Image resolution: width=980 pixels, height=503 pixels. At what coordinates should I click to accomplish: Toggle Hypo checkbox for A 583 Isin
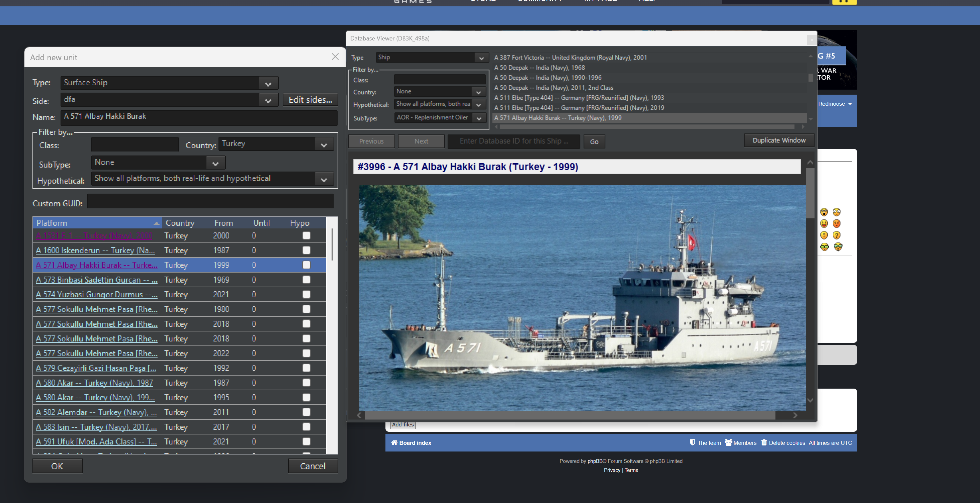pos(306,427)
